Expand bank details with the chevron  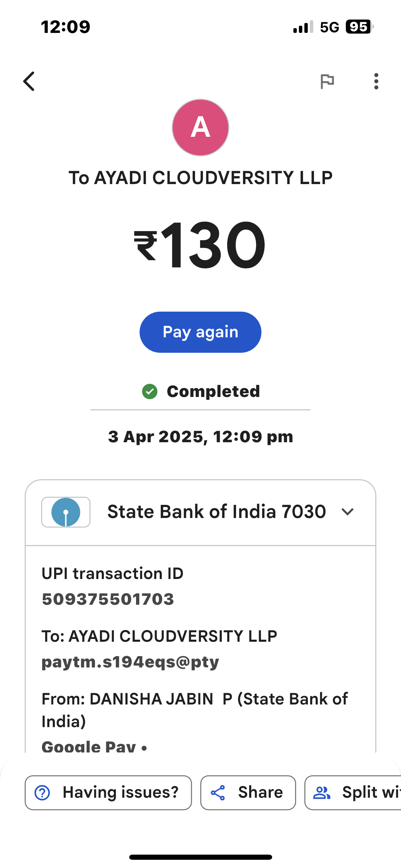click(348, 512)
